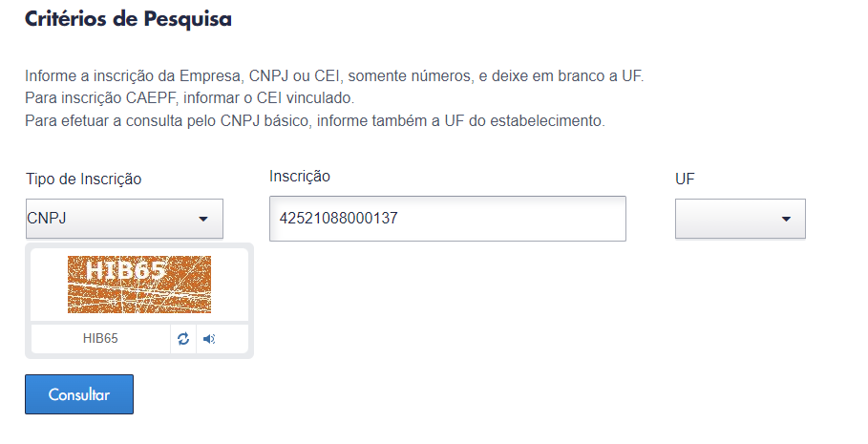
Task: Click the number 42521088000137 in the field
Action: point(338,219)
